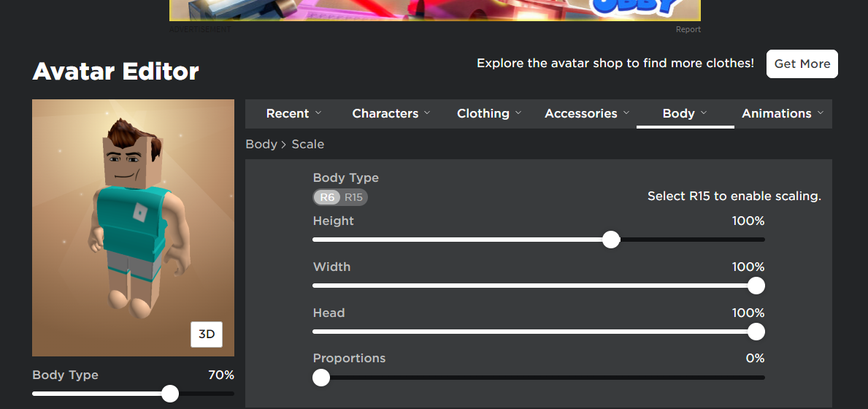Click the ADVERTISEMENT label
This screenshot has height=409, width=868.
coord(200,29)
